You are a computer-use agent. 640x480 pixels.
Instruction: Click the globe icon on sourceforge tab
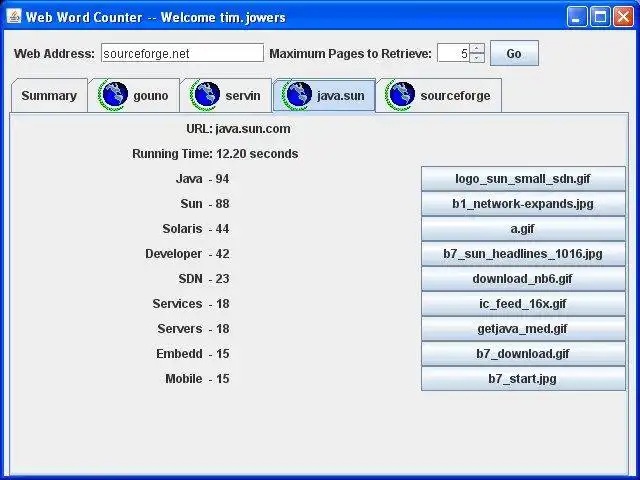pyautogui.click(x=400, y=96)
